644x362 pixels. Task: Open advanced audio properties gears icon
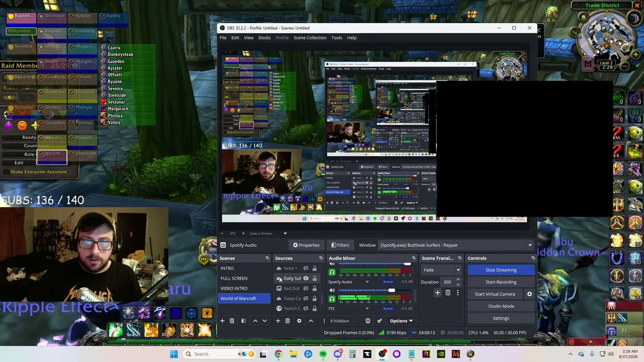[x=379, y=321]
